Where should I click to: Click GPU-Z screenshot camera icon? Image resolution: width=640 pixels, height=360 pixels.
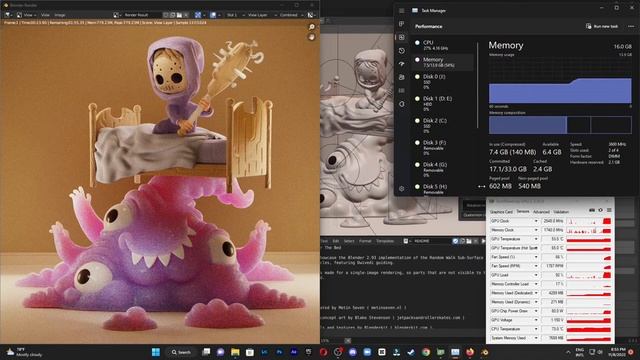(592, 210)
